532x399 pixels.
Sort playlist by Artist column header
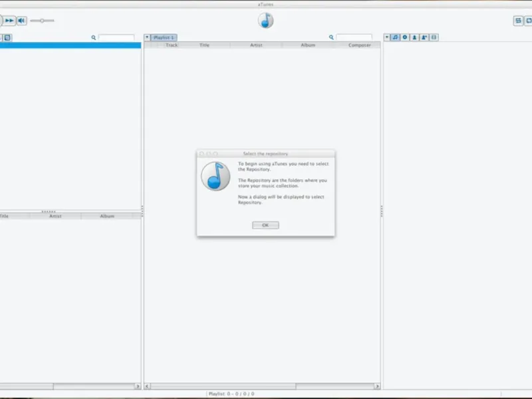(256, 45)
